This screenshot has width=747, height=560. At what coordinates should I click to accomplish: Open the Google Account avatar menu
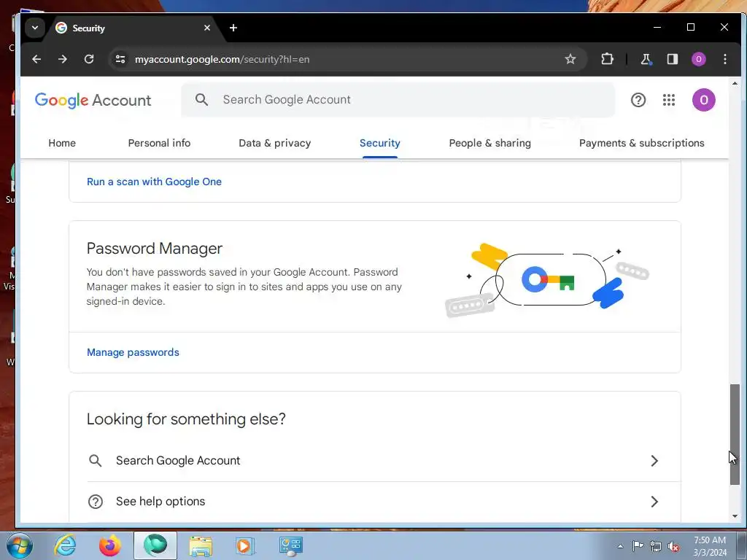click(704, 100)
